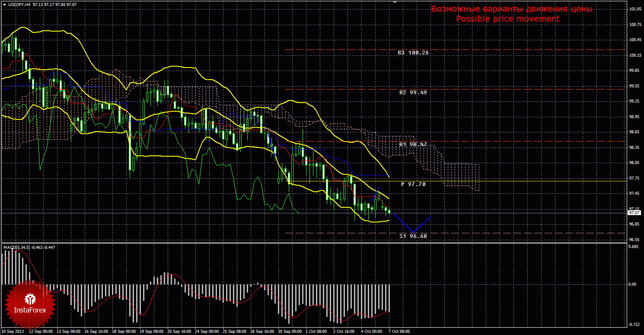The height and width of the screenshot is (335, 644).
Task: Click the 0.00 level on MACD scale
Action: coord(632,284)
